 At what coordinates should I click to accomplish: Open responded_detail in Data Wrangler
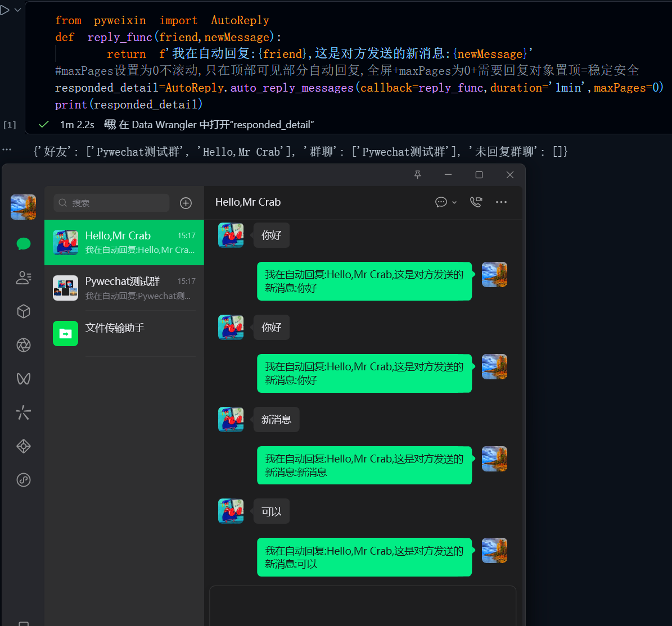click(x=209, y=125)
